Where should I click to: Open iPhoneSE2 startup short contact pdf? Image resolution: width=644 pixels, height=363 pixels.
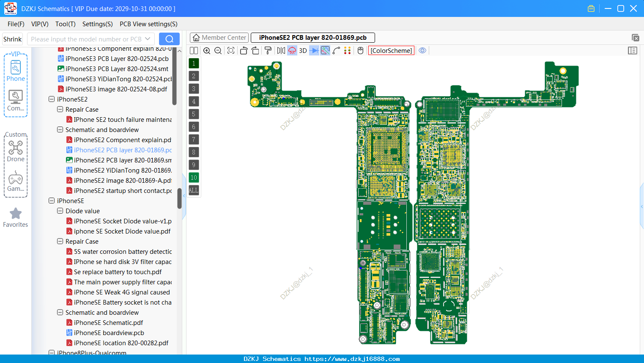point(119,190)
